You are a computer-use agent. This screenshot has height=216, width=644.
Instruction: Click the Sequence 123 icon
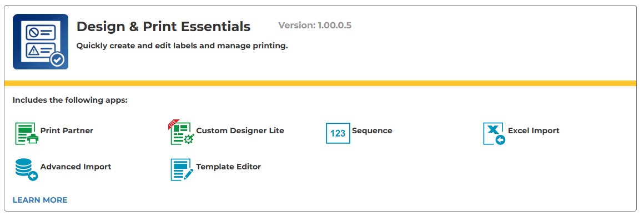tap(338, 133)
